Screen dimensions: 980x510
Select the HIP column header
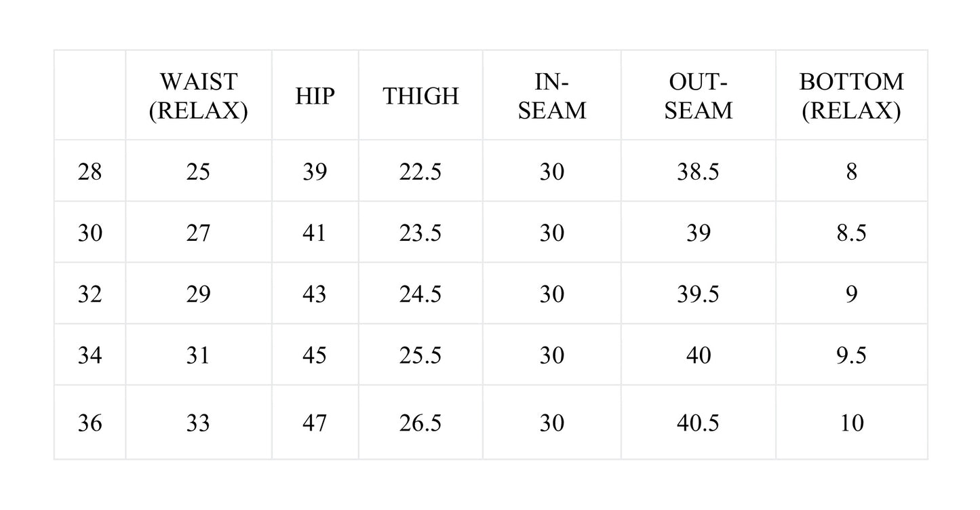[315, 96]
